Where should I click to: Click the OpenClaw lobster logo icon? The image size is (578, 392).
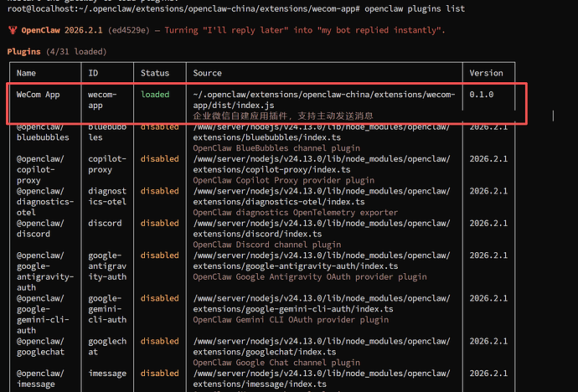pyautogui.click(x=13, y=30)
